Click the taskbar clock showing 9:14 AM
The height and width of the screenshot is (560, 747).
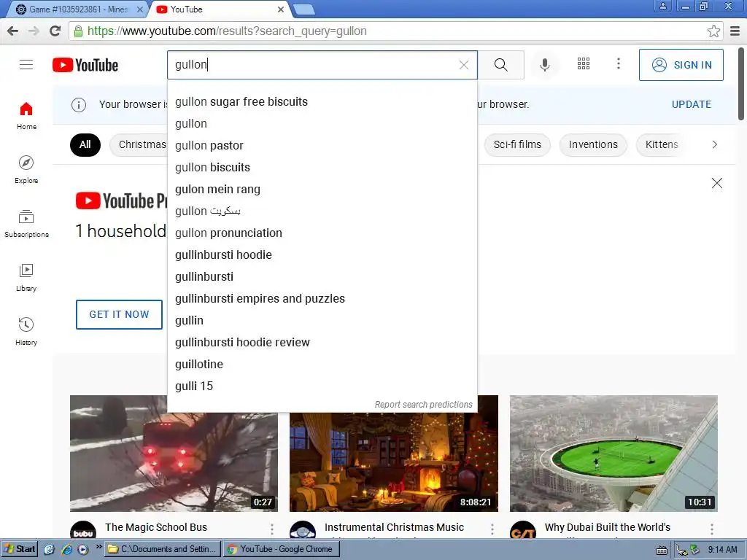722,550
